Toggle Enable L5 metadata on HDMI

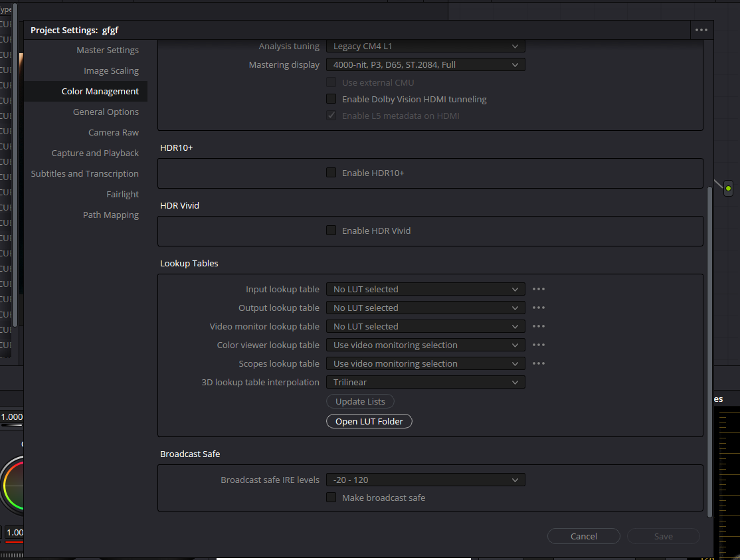tap(331, 116)
